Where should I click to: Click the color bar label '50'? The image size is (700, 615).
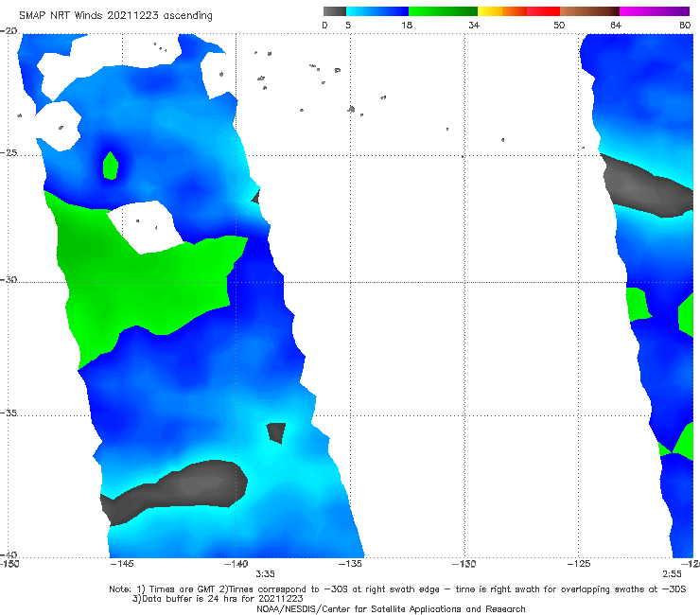(559, 25)
